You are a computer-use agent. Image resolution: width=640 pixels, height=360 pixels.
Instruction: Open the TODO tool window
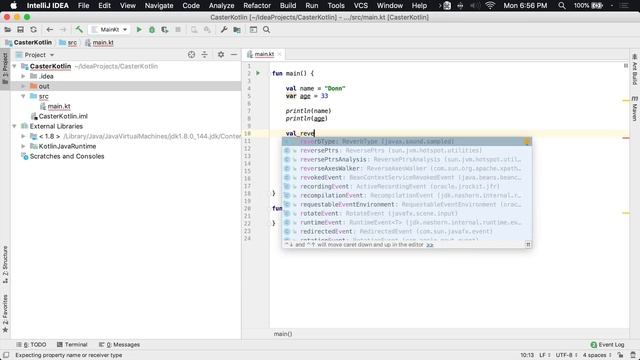tap(31, 344)
